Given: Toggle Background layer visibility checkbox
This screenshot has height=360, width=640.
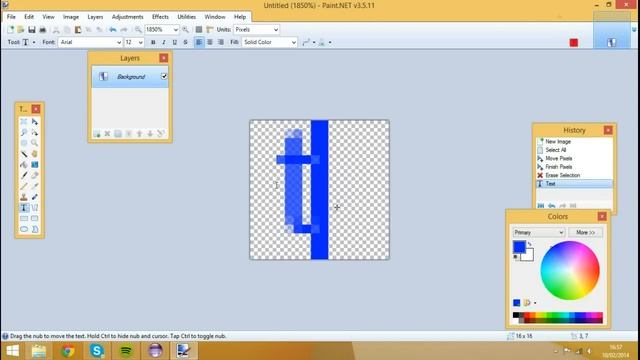Looking at the screenshot, I should [164, 76].
